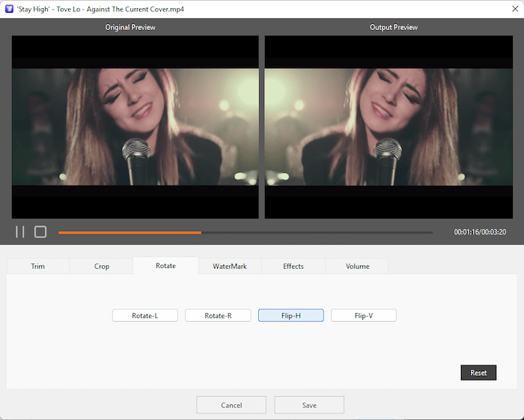
Task: Pause the video playback
Action: 20,232
